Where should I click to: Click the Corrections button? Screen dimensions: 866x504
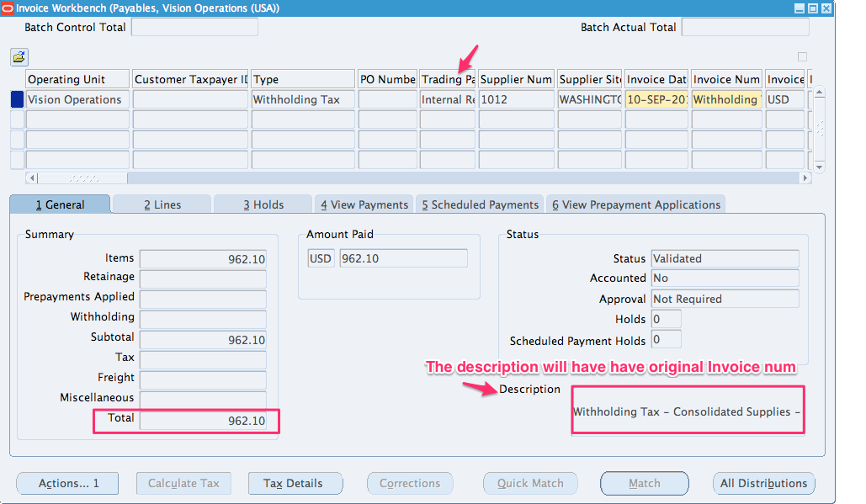(410, 483)
